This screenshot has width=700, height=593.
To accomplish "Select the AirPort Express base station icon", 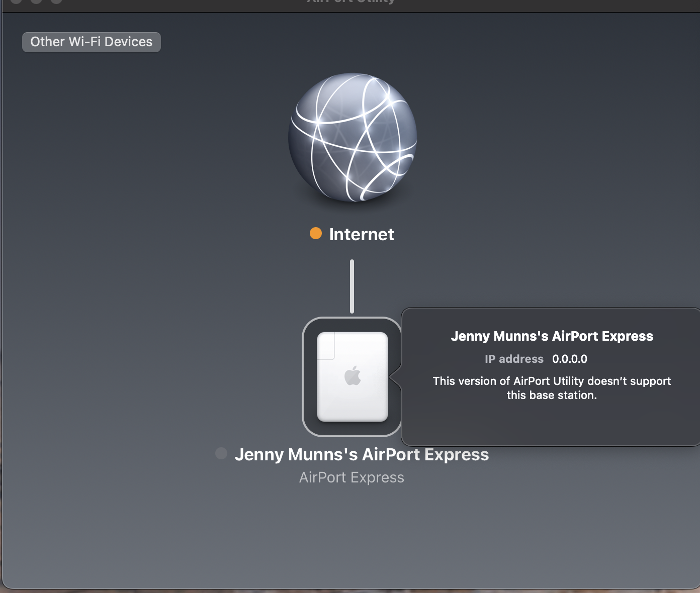I will (x=352, y=377).
